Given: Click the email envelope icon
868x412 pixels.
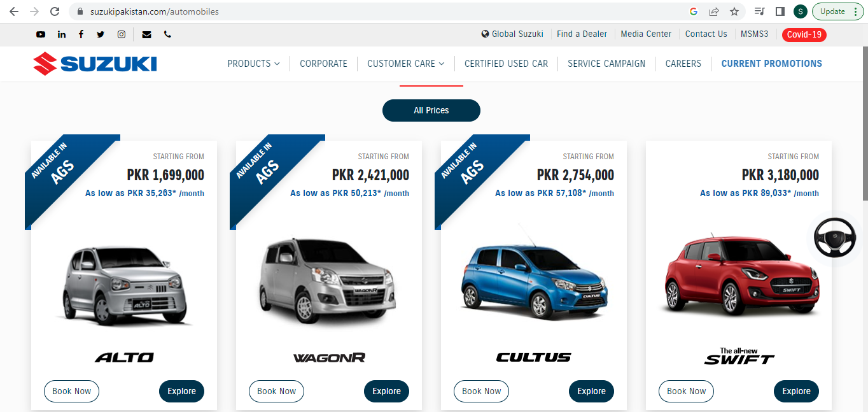Looking at the screenshot, I should 147,34.
